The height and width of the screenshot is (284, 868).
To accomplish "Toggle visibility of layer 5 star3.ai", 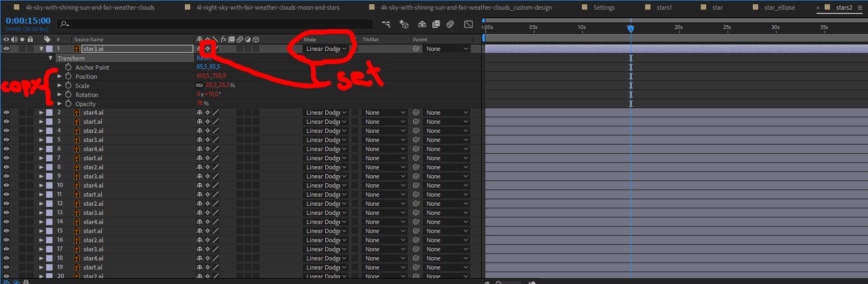I will pos(6,140).
